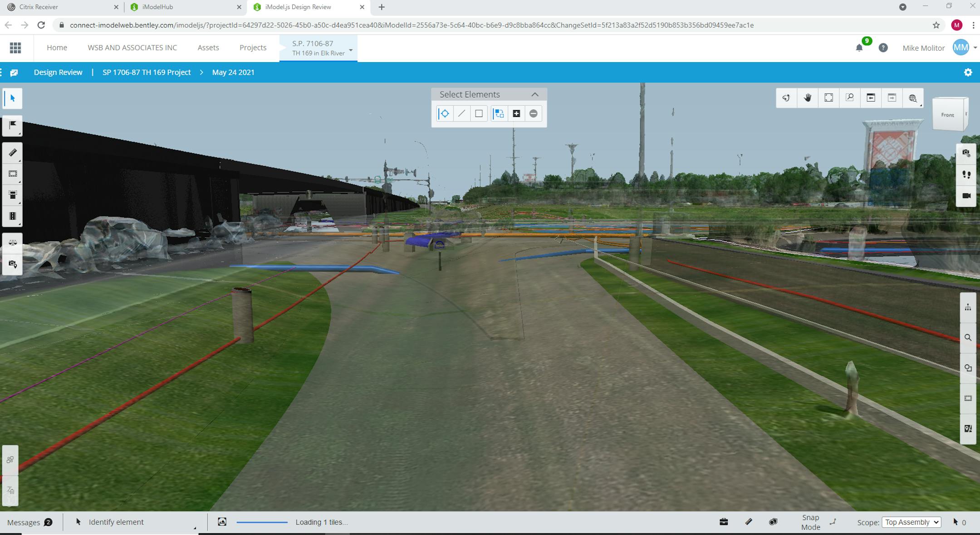Open the ruler Measure tool
The width and height of the screenshot is (980, 535).
[x=12, y=153]
